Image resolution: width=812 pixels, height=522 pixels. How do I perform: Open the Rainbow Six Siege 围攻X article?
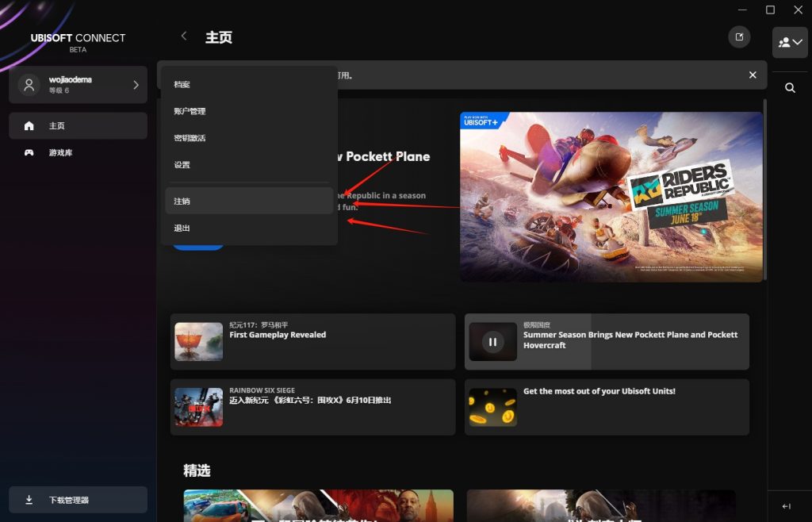point(312,407)
